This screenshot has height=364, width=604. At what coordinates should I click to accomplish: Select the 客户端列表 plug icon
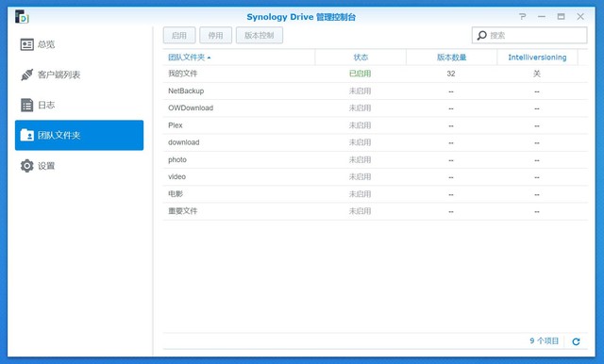[27, 74]
